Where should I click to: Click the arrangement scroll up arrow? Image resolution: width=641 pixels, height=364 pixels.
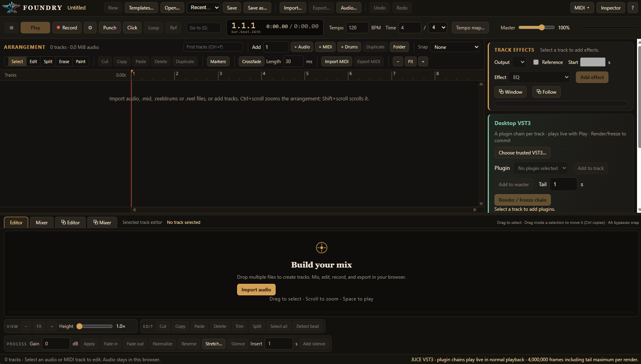coord(481,84)
